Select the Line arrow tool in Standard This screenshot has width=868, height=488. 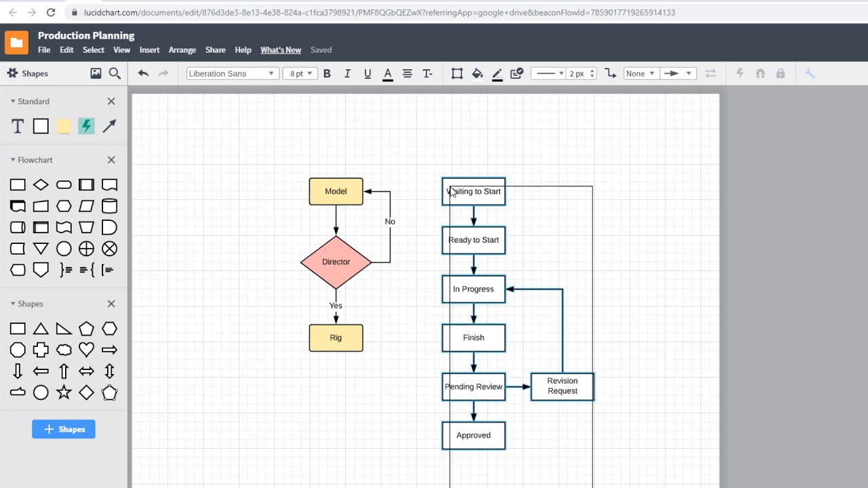(109, 126)
